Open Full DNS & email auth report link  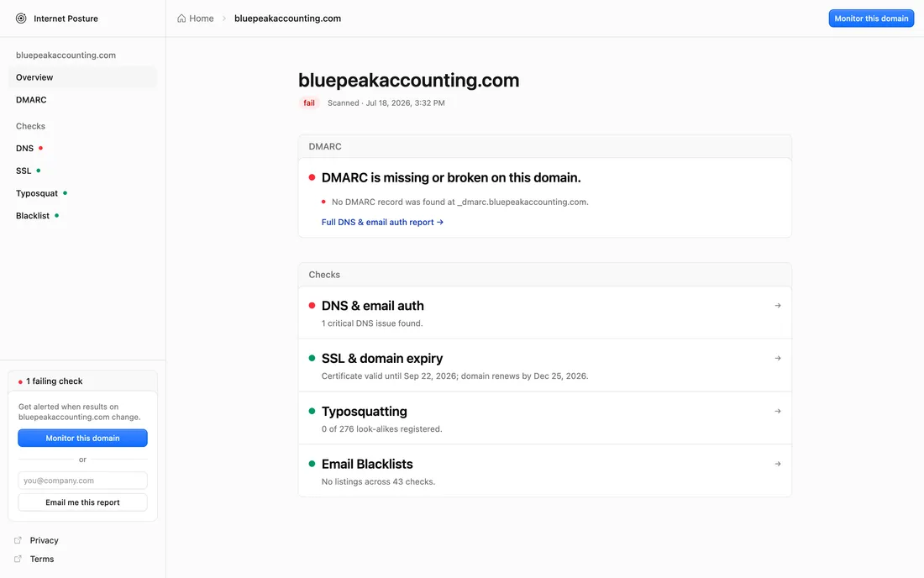point(382,222)
